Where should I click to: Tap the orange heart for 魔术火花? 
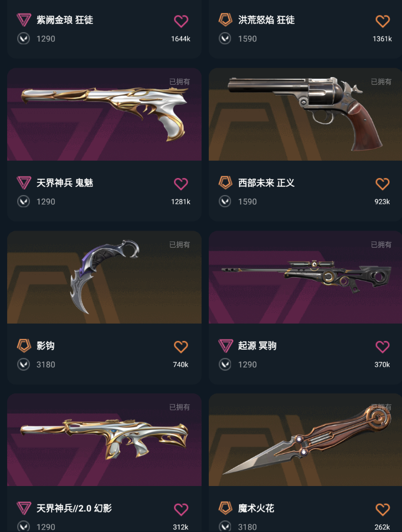click(382, 509)
